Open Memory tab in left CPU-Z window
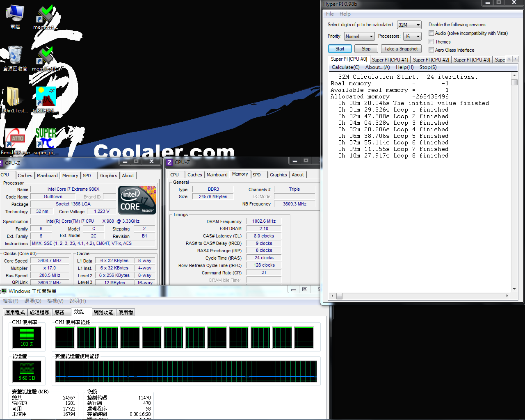This screenshot has height=420, width=525. pyautogui.click(x=70, y=176)
